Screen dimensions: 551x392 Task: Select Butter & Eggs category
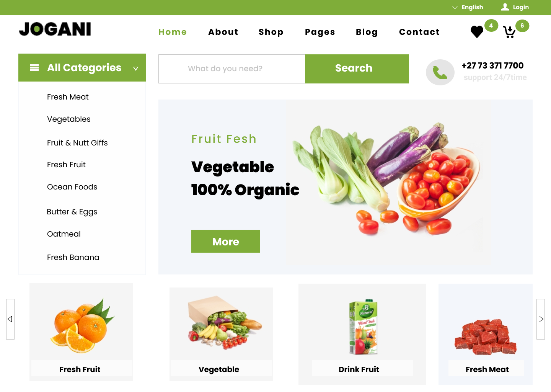pyautogui.click(x=72, y=212)
